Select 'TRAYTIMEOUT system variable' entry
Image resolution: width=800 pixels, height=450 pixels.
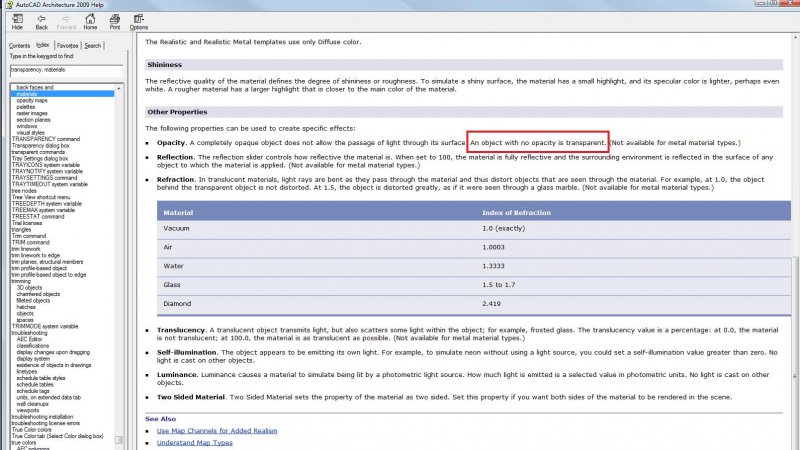point(49,184)
